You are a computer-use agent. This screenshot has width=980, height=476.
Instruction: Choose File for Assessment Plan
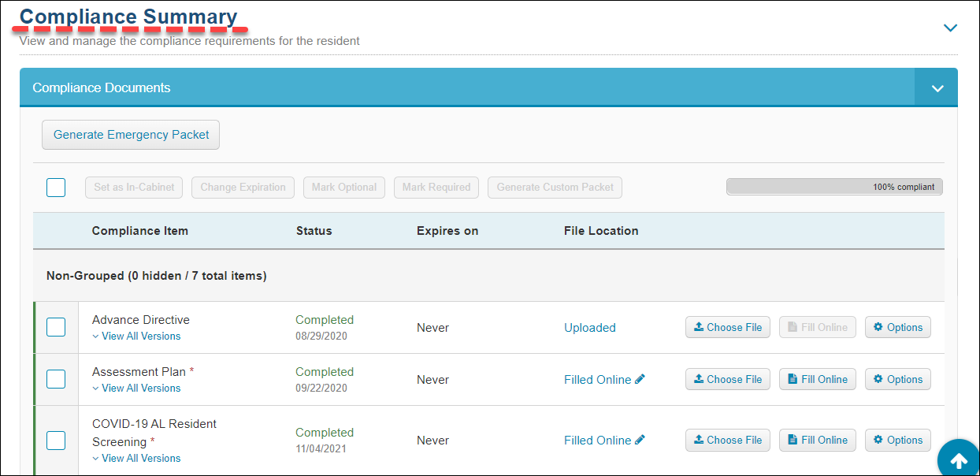[x=728, y=379]
